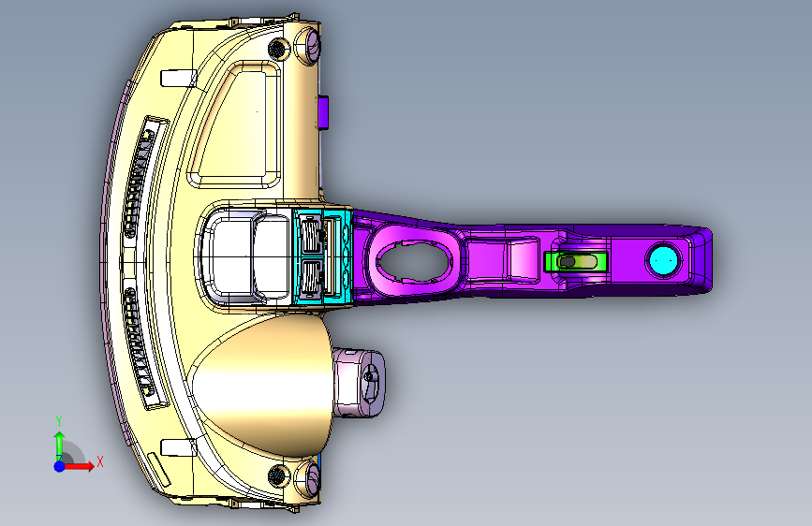
Task: Click the blue Z axis ball of triad
Action: 60,466
